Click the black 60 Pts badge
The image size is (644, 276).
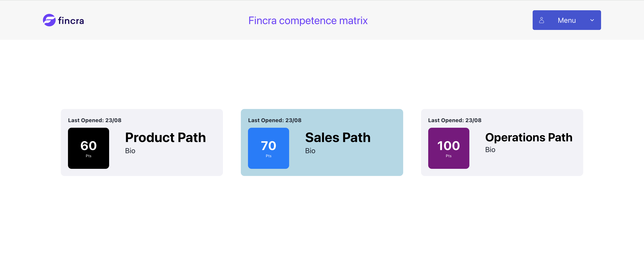tap(89, 148)
